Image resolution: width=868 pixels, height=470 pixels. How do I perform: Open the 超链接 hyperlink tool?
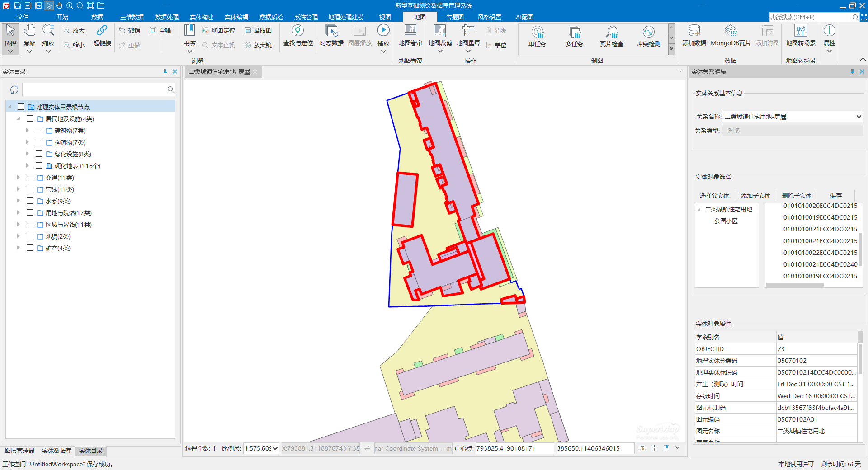(x=102, y=35)
